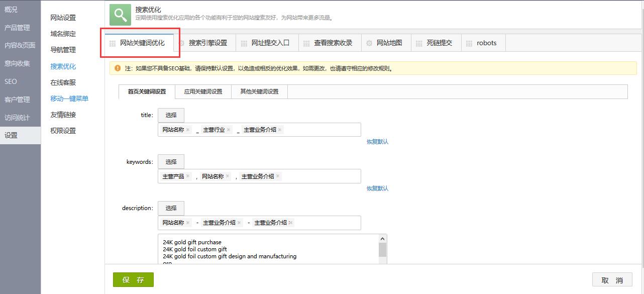Screen dimensions: 644x294
Task: Remove 主营行业 tag from title field
Action: pos(229,130)
